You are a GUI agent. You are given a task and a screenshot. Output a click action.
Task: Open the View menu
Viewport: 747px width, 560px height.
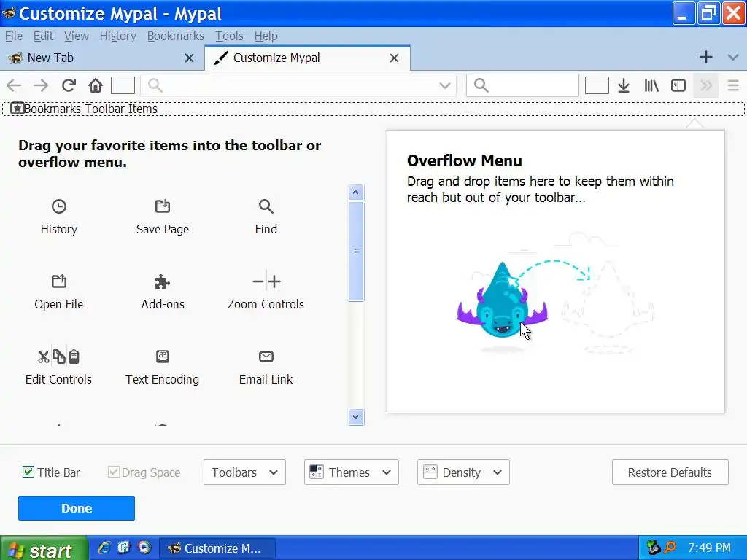click(x=76, y=36)
